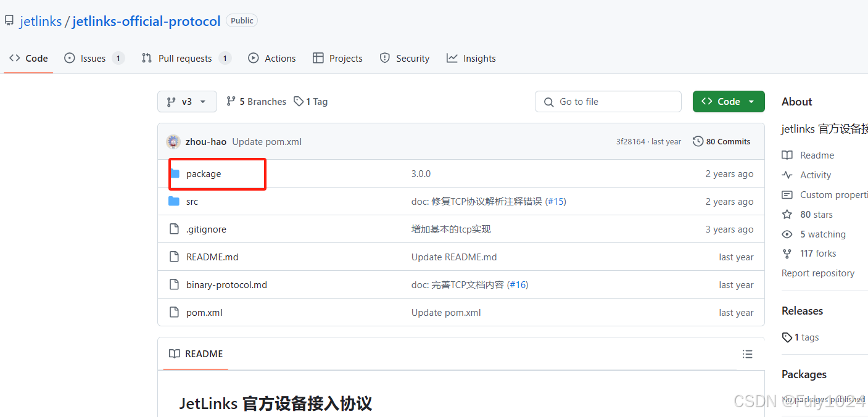Select the README tab in file viewer
868x417 pixels.
pyautogui.click(x=196, y=354)
